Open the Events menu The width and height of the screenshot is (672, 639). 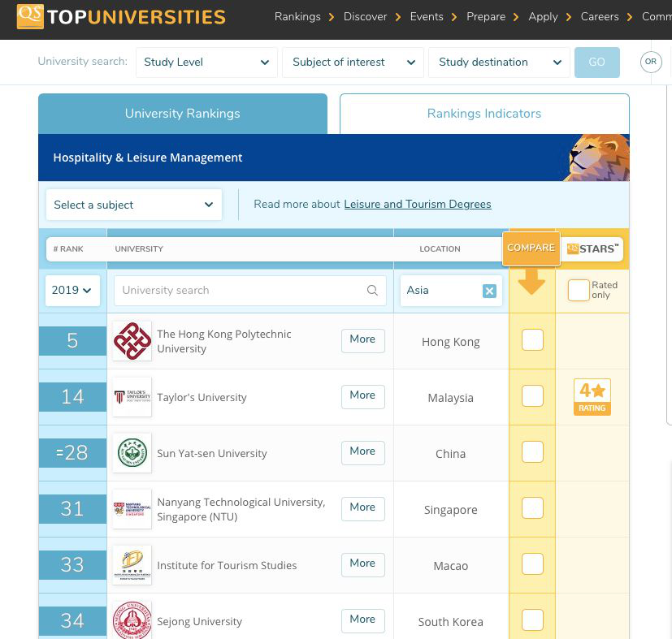[x=427, y=17]
